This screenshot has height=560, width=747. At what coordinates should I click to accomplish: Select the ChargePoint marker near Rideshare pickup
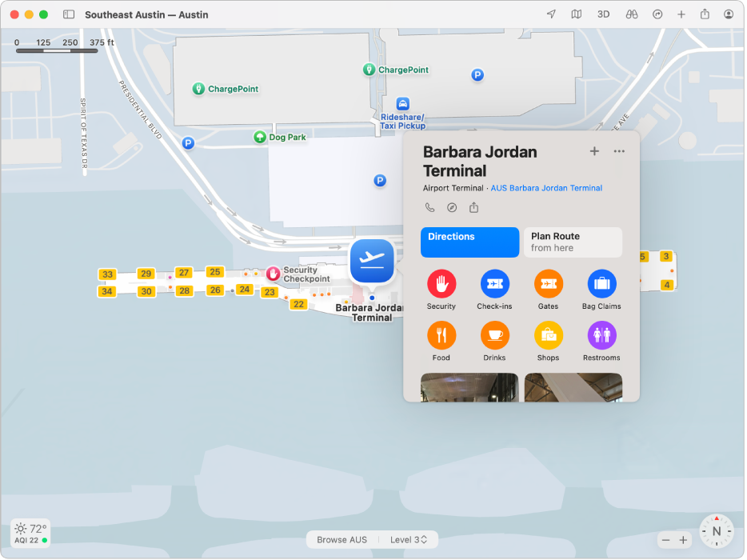369,70
